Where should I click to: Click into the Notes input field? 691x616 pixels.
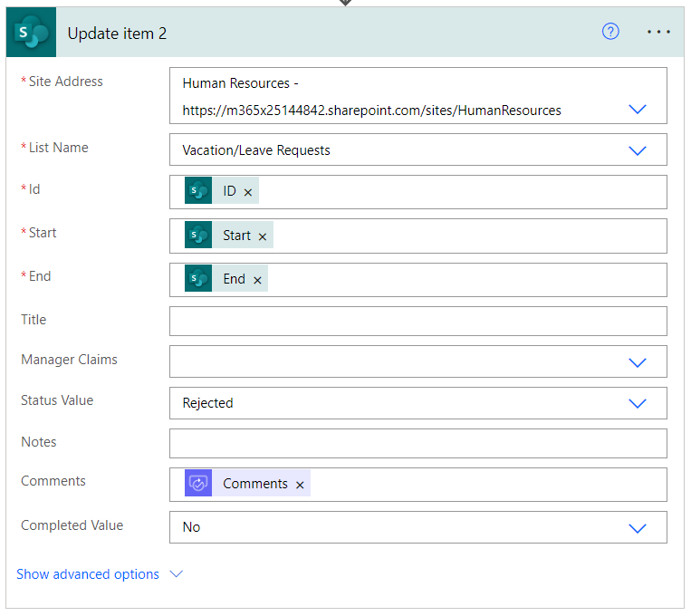click(x=418, y=444)
